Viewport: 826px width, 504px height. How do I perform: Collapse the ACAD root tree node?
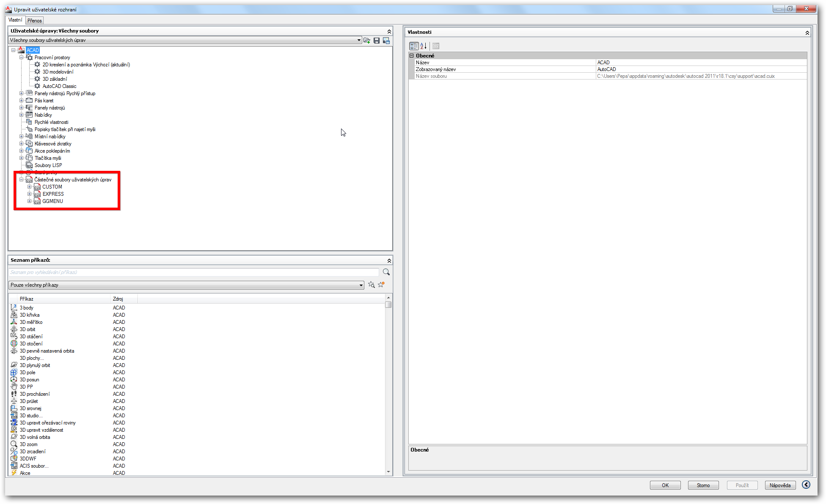click(14, 50)
